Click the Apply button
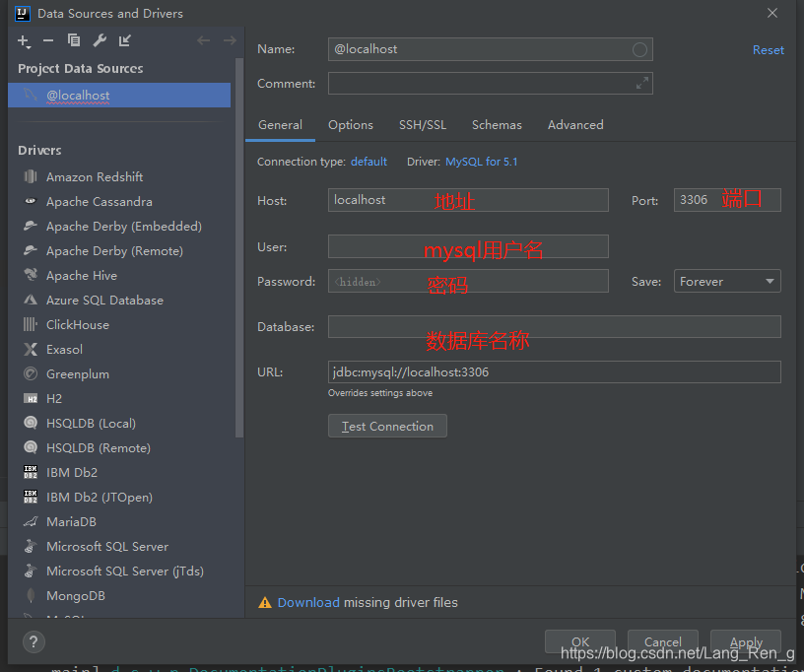 point(746,641)
